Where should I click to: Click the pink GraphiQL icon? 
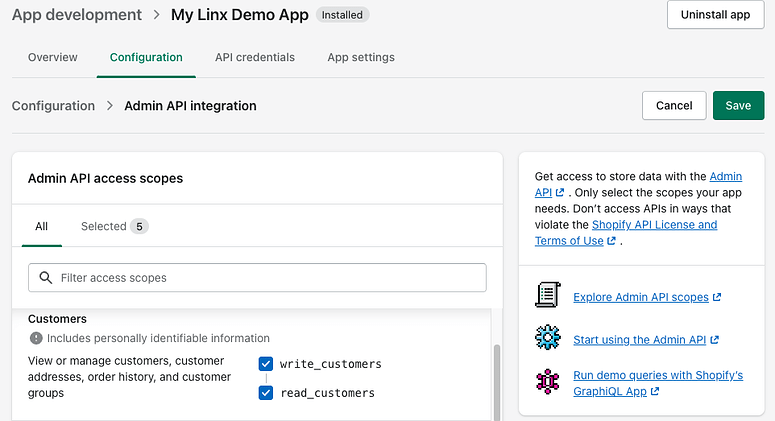548,381
